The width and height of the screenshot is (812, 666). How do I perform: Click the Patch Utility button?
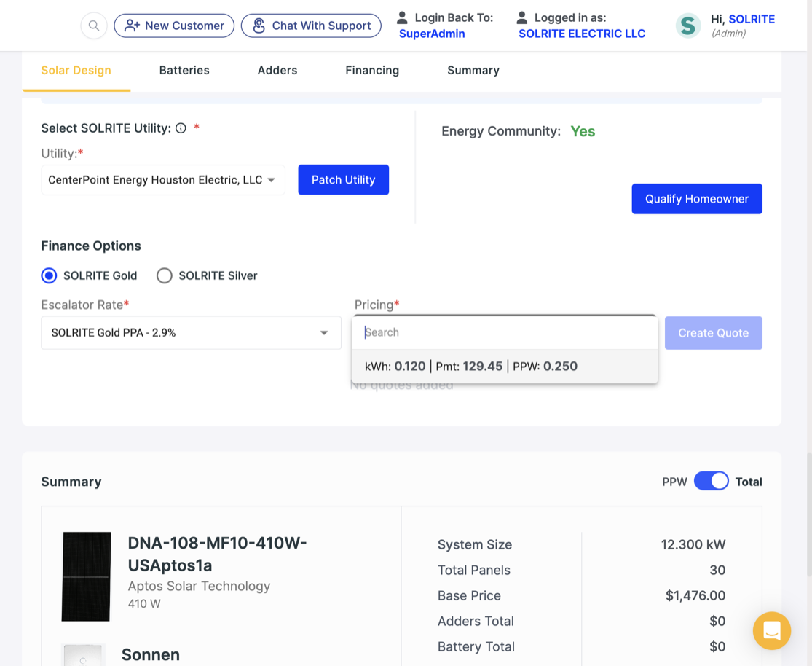pos(343,180)
